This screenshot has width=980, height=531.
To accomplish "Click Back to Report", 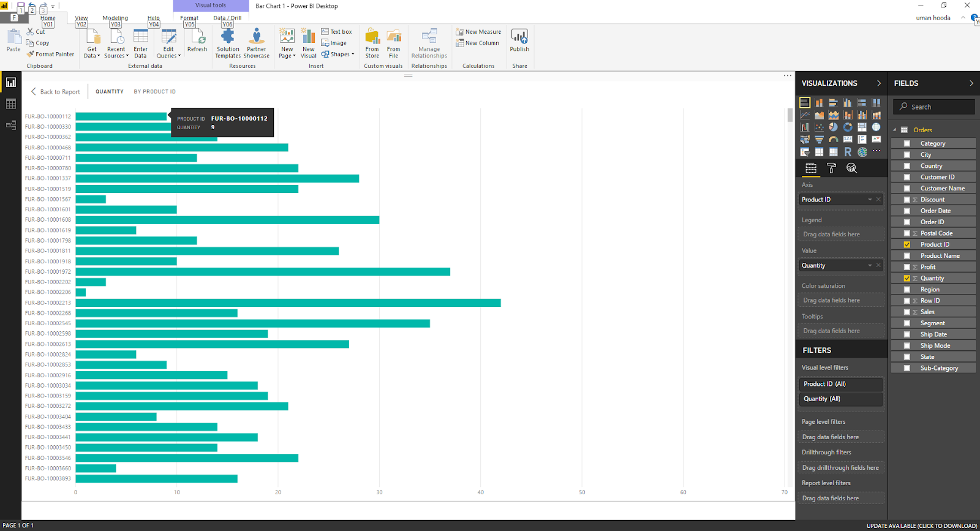I will coord(56,92).
